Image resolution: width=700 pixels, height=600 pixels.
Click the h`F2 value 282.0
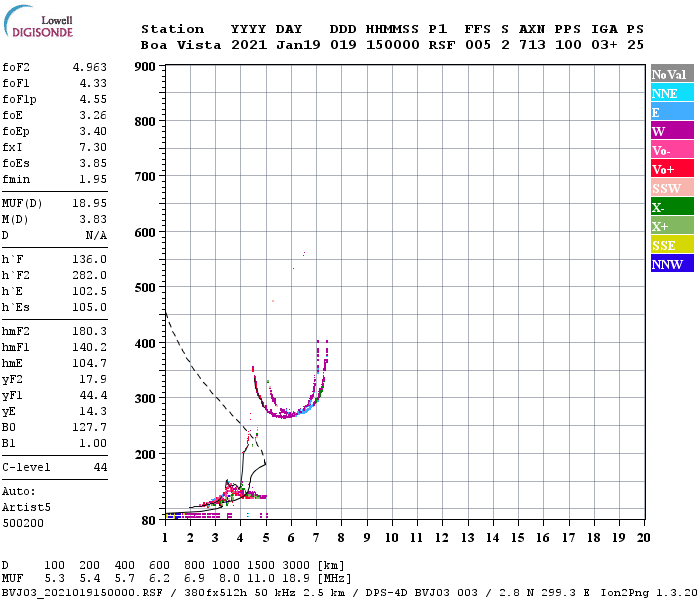[90, 275]
